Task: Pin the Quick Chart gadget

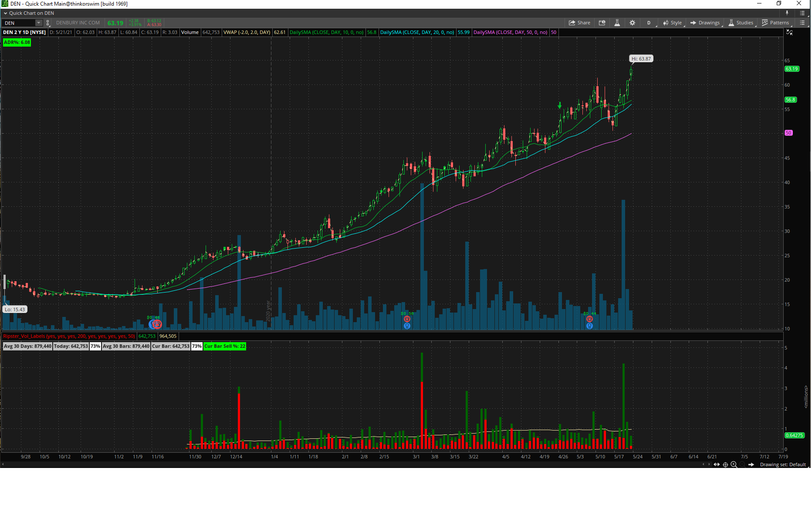Action: [x=787, y=13]
